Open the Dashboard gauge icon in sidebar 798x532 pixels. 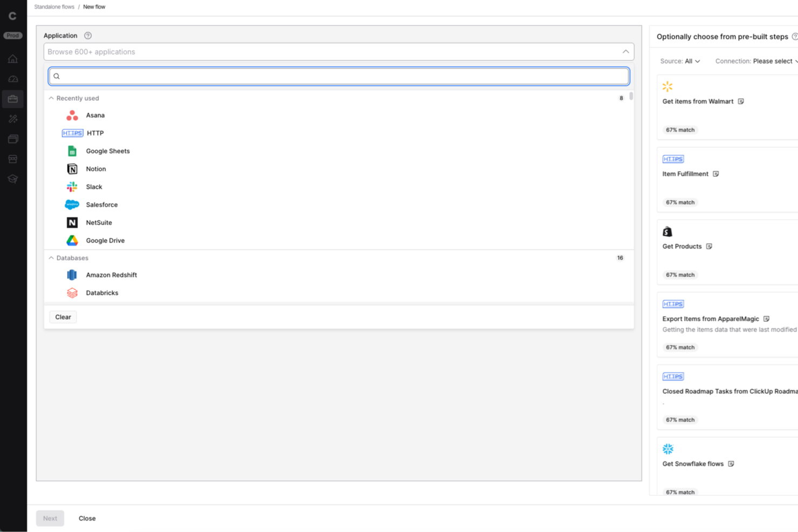[x=12, y=79]
